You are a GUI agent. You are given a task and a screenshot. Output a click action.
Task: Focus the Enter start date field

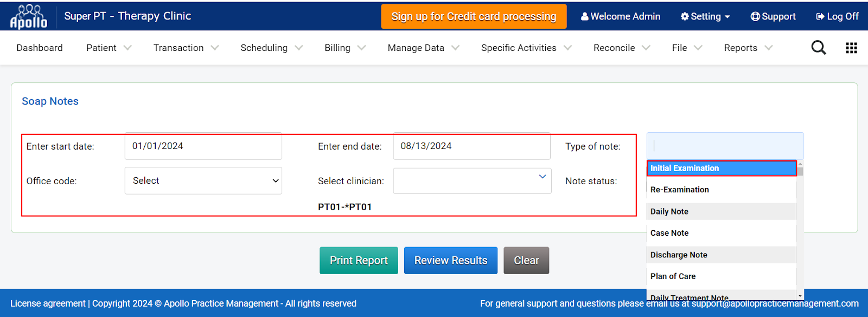coord(203,146)
